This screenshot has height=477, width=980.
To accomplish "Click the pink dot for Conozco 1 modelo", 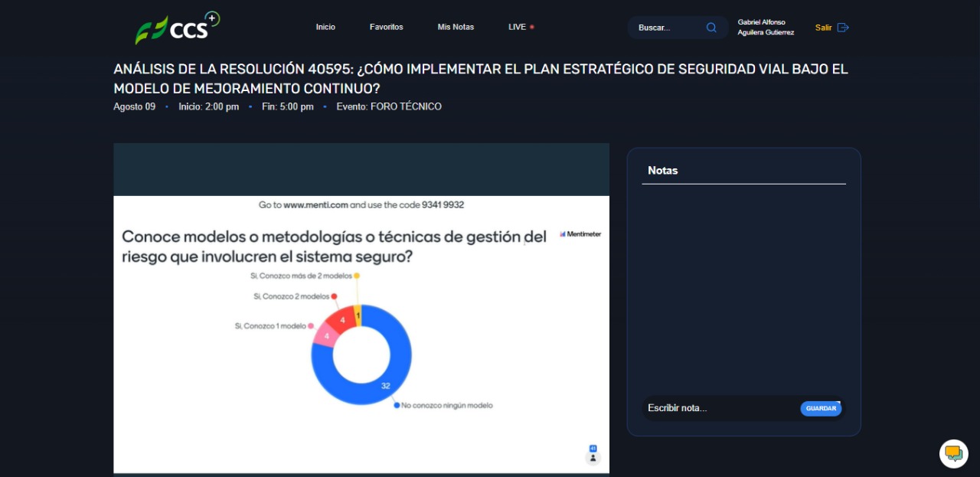I will [x=311, y=326].
